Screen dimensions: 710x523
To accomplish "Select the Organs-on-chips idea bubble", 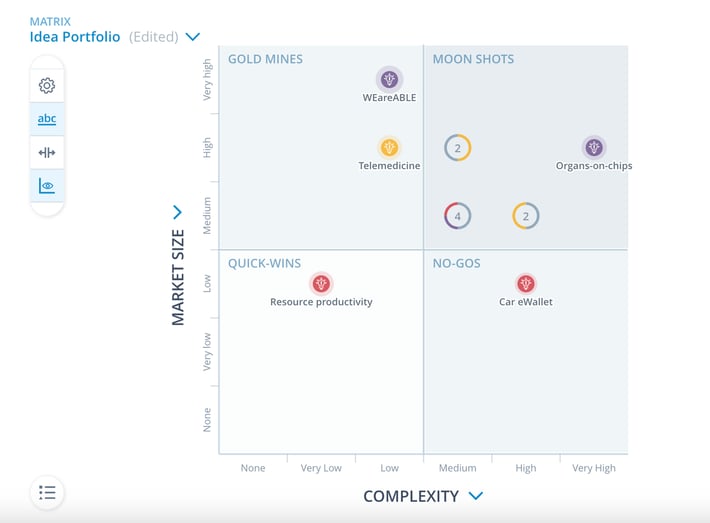I will (594, 147).
